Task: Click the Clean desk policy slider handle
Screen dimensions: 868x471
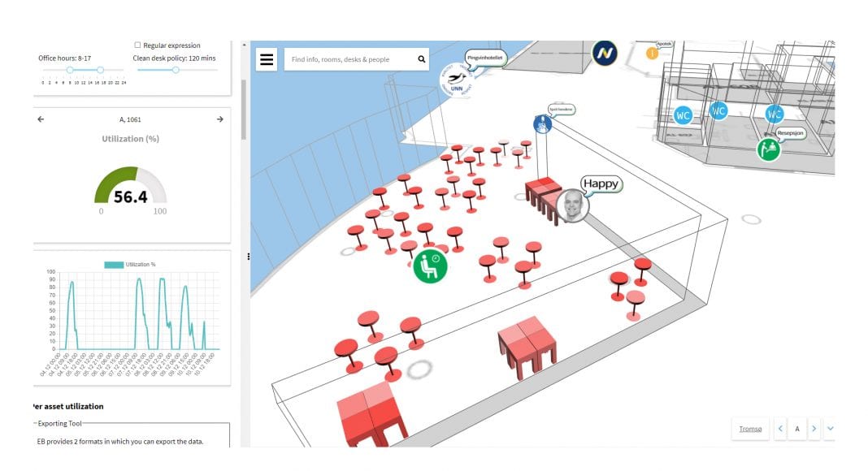Action: 176,70
